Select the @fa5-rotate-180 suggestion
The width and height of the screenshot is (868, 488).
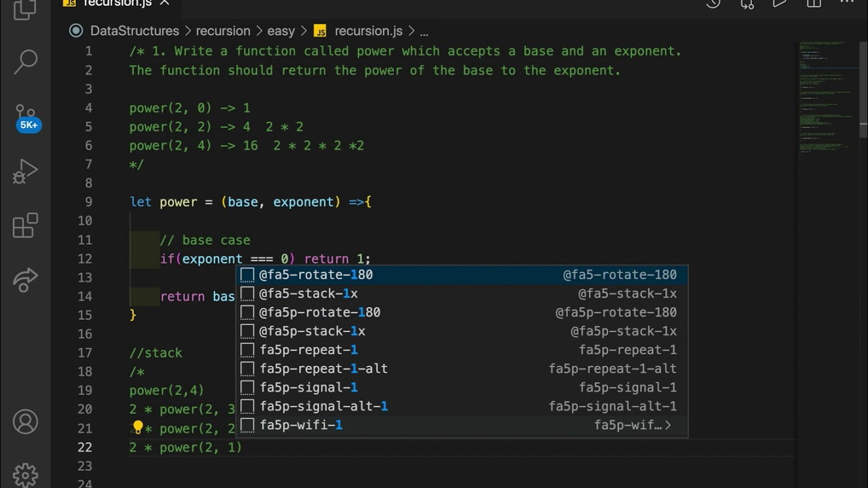(x=462, y=274)
